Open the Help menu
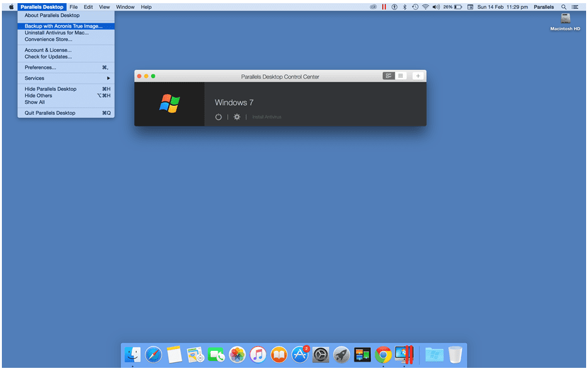 pyautogui.click(x=146, y=7)
